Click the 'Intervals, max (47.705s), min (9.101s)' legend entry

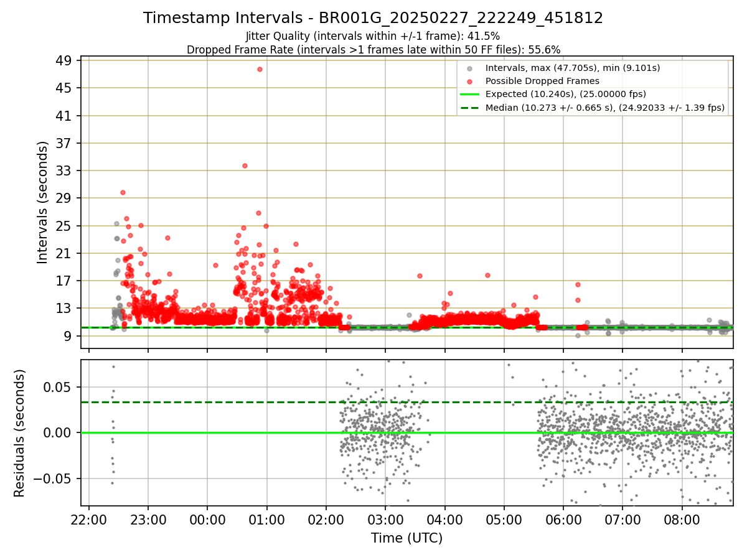573,68
